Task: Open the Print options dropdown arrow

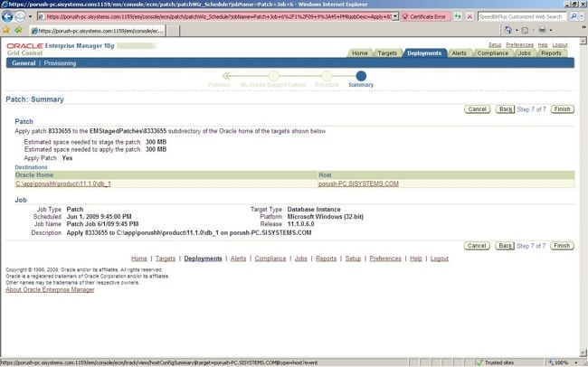Action: point(551,31)
